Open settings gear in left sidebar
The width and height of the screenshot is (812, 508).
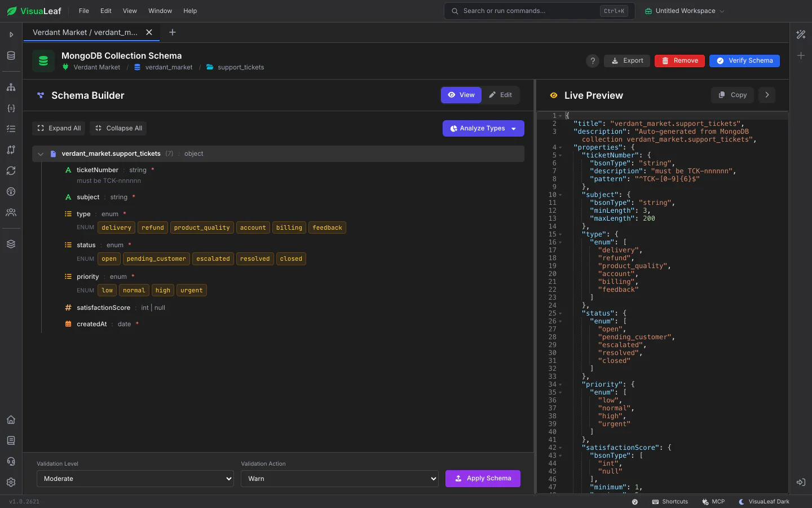click(11, 483)
